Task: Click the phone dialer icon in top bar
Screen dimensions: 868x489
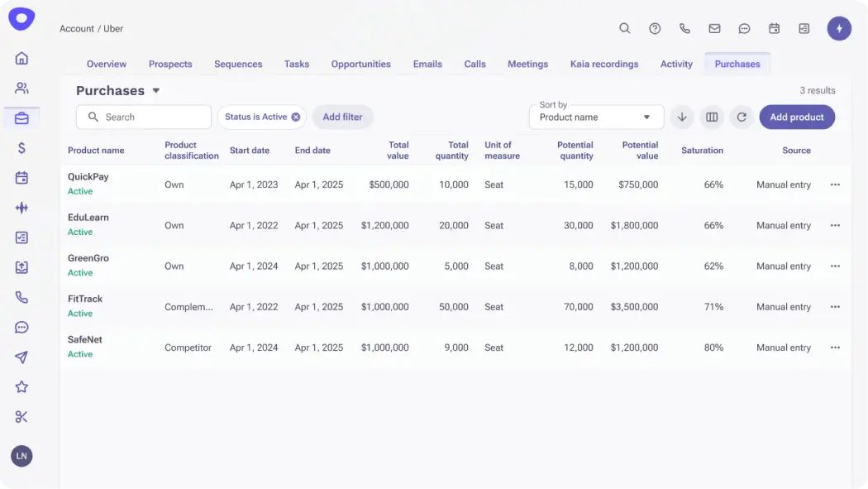Action: point(684,28)
